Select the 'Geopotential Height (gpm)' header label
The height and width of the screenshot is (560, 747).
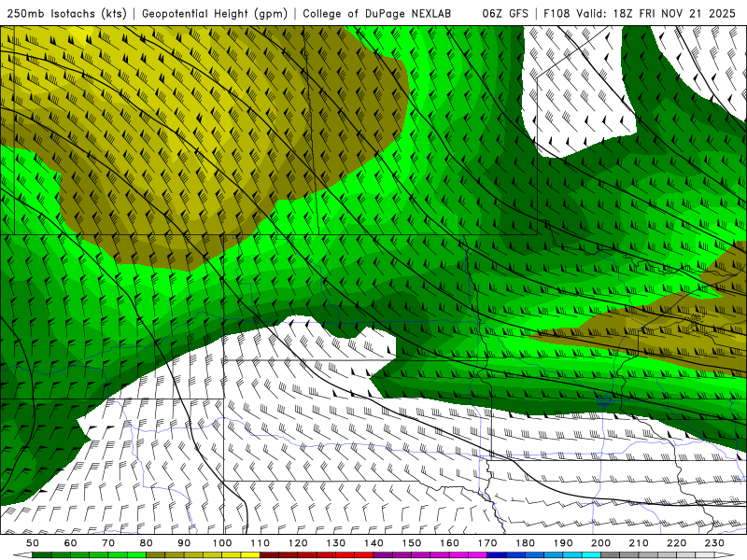215,14
